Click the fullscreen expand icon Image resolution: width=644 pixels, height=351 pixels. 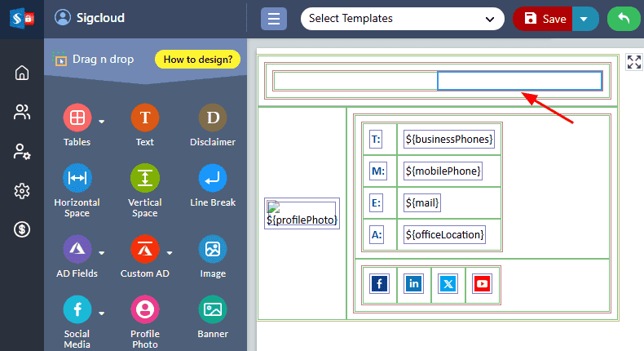click(633, 62)
